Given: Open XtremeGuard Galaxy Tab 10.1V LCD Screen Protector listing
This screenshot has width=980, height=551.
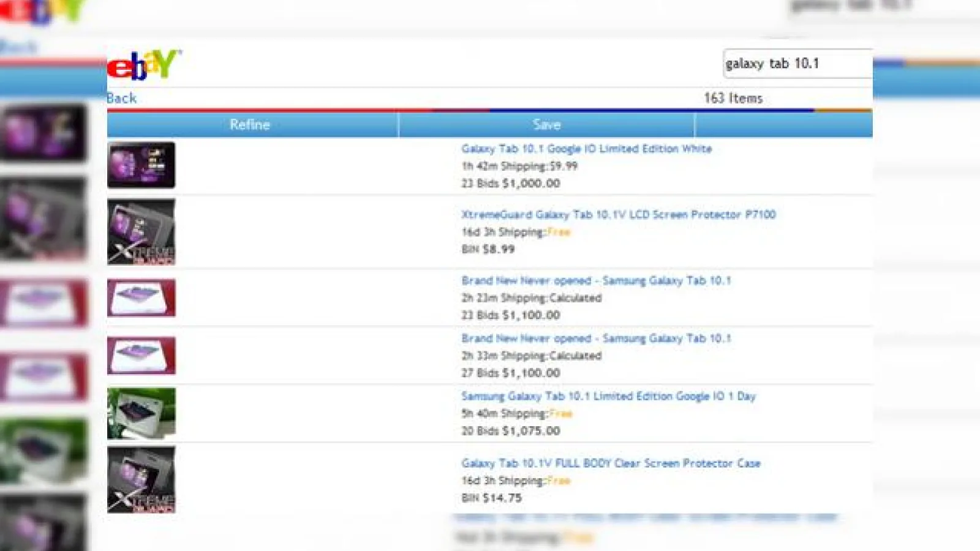Looking at the screenshot, I should (x=619, y=214).
